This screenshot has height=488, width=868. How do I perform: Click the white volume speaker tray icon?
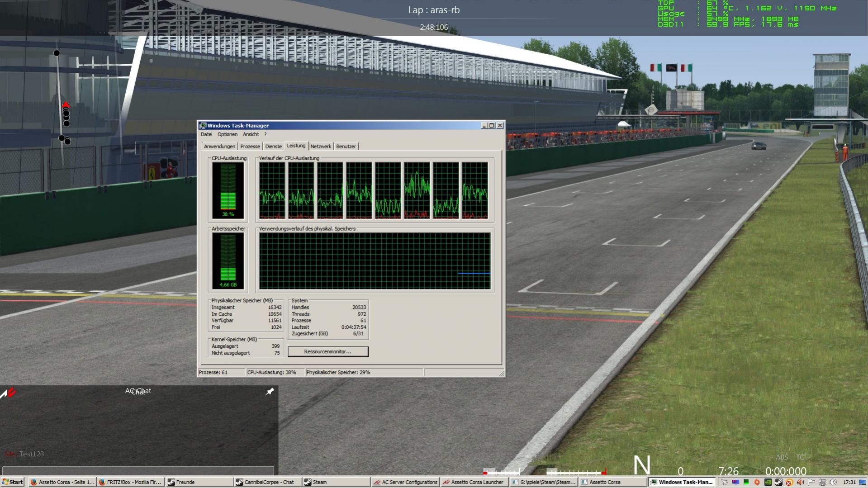pos(833,482)
